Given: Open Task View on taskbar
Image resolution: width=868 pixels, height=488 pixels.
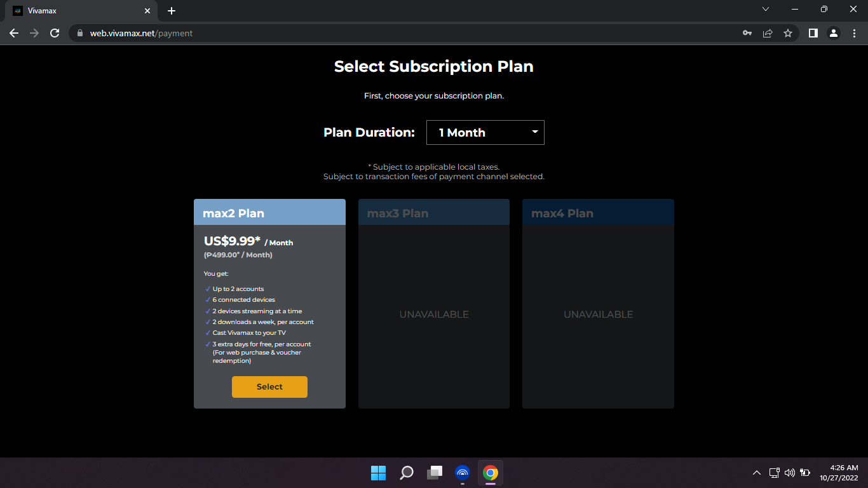Looking at the screenshot, I should click(x=435, y=473).
